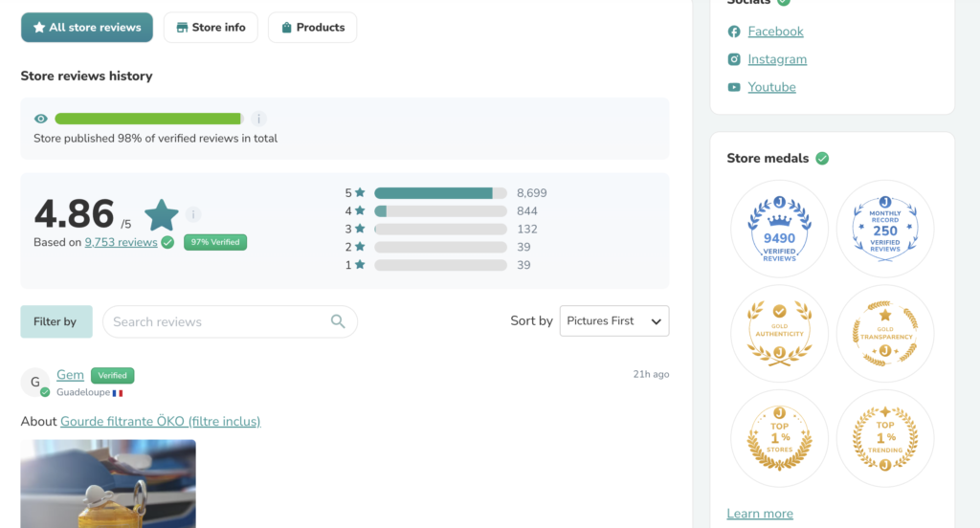Select the All store reviews tab
980x528 pixels.
[x=87, y=28]
